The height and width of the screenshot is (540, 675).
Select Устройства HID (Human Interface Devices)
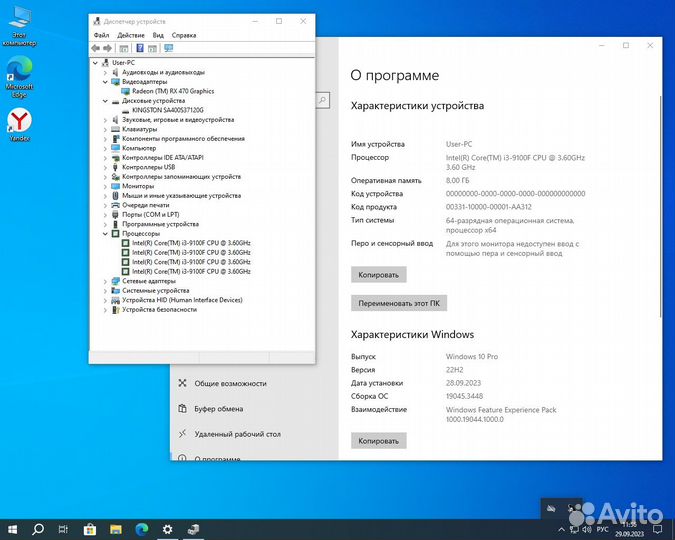tap(182, 300)
